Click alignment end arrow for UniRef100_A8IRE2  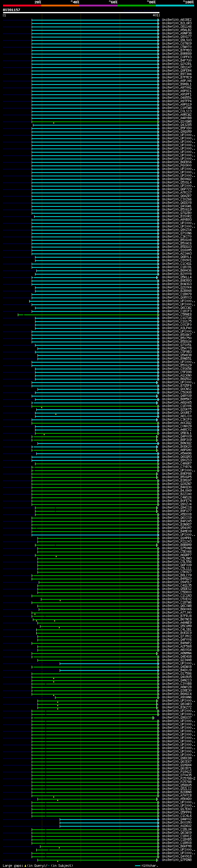pos(158,20)
